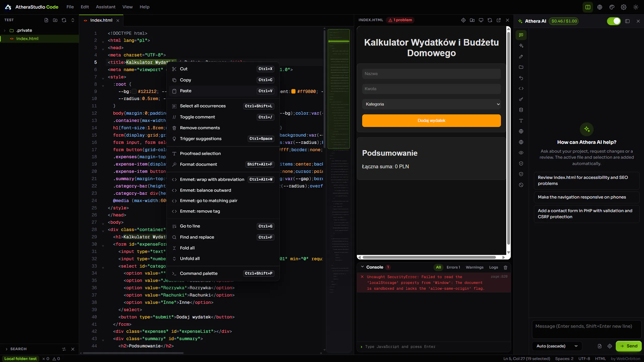644x362 pixels.
Task: Open the Kategoria dropdown in preview
Action: 431,104
